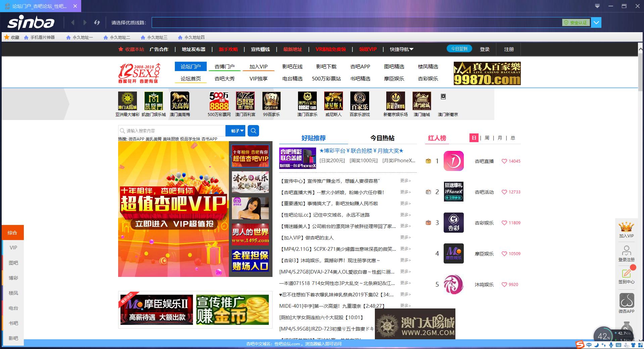
Task: Click the 威尼斯人 sponsor icon
Action: (334, 101)
